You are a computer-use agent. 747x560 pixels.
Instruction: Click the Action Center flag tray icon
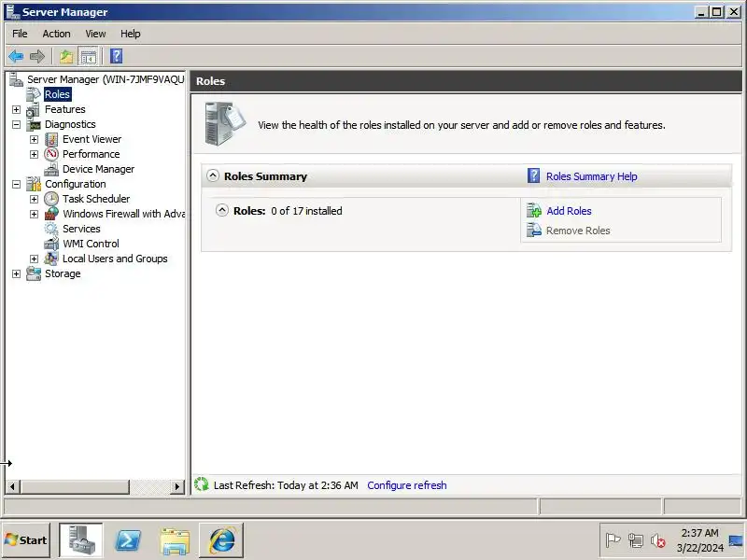(x=613, y=540)
